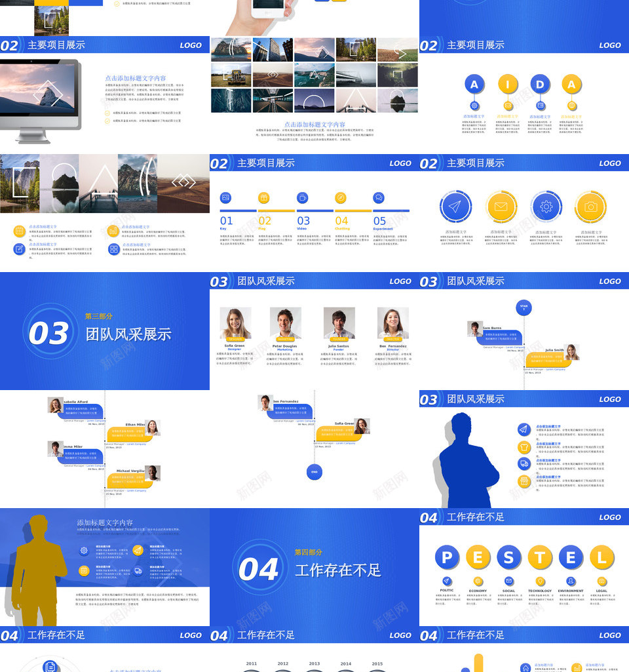Click the 第三部分 yellow subtitle
This screenshot has height=672, width=629.
(x=98, y=316)
